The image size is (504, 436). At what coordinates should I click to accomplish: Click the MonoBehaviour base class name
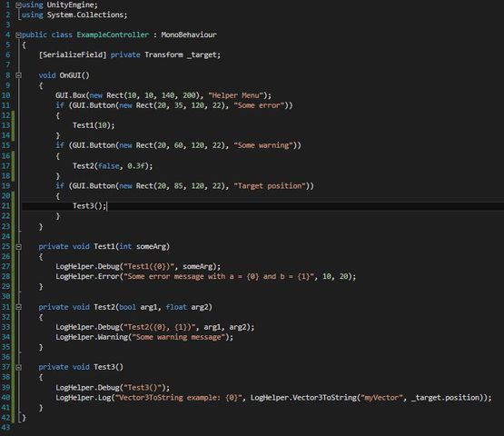coord(189,35)
